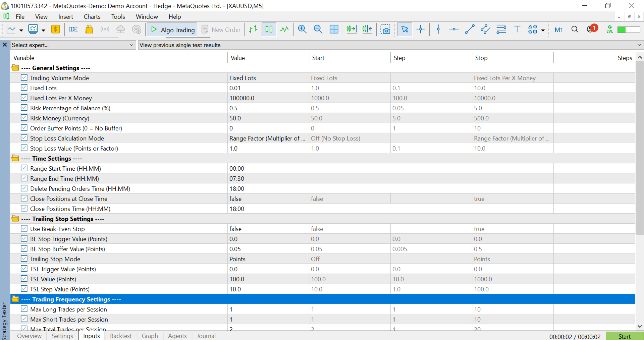The image size is (644, 340).
Task: Toggle the Algo Trading button
Action: [172, 30]
